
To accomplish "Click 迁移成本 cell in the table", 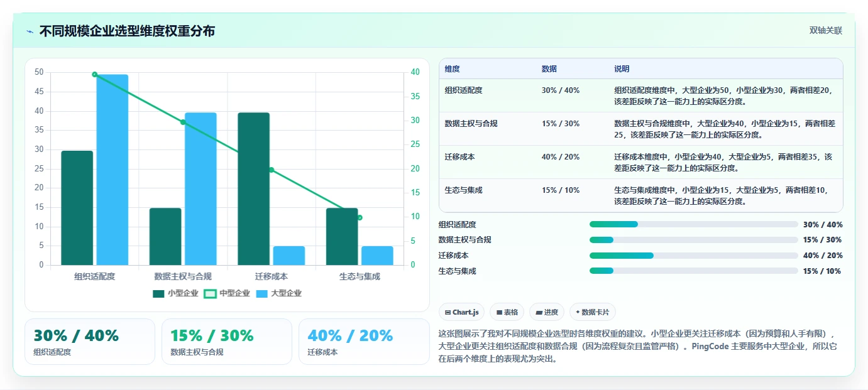I will point(459,157).
